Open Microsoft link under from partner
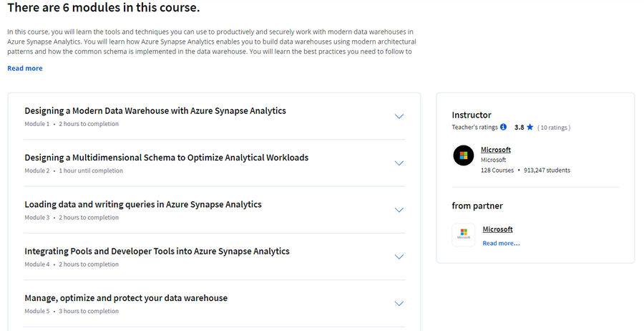 coord(497,229)
